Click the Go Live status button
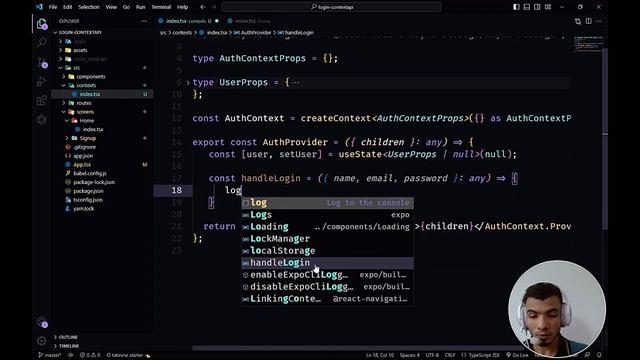The image size is (640, 360). 516,355
